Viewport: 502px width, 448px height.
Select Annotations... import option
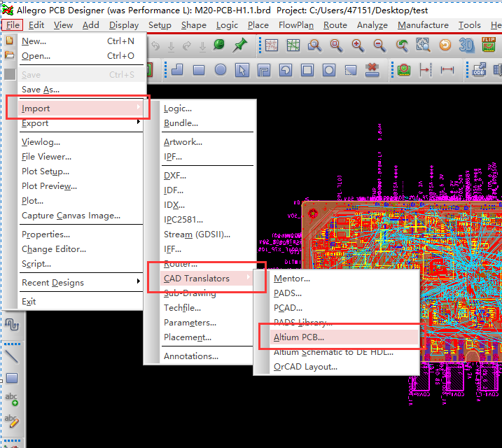point(207,356)
